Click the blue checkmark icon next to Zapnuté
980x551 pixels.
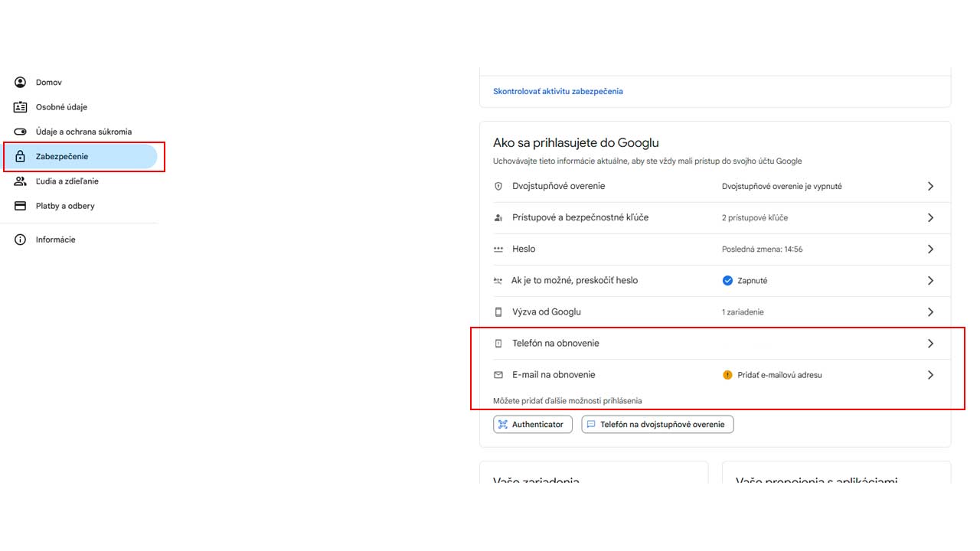click(727, 281)
